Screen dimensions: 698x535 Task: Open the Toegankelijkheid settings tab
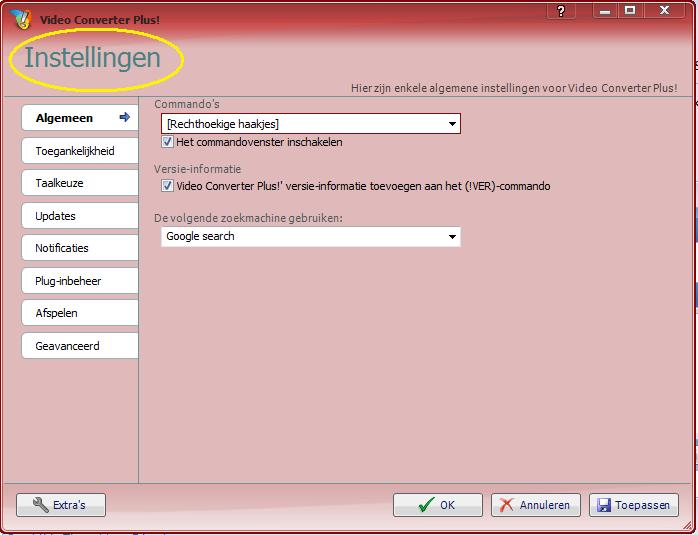tap(78, 151)
